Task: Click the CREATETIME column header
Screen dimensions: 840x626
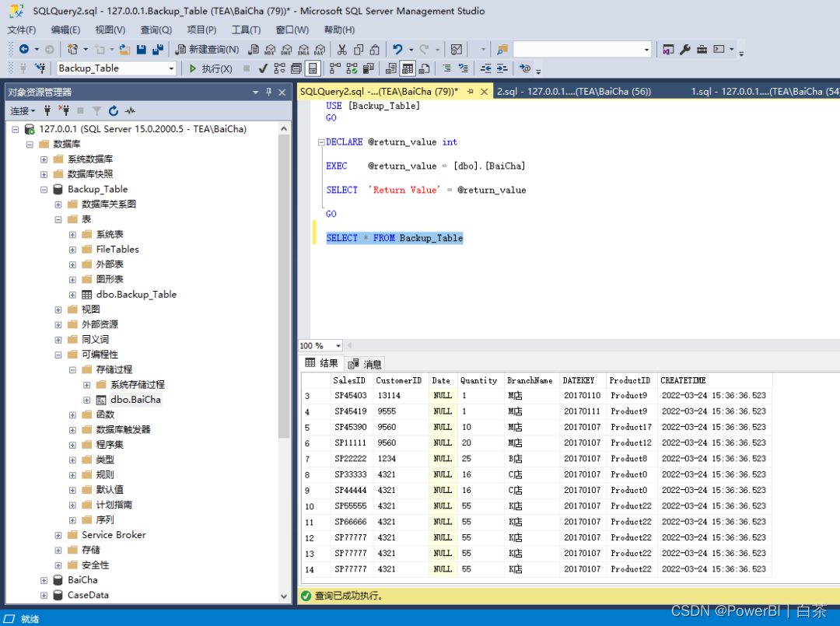Action: point(715,380)
